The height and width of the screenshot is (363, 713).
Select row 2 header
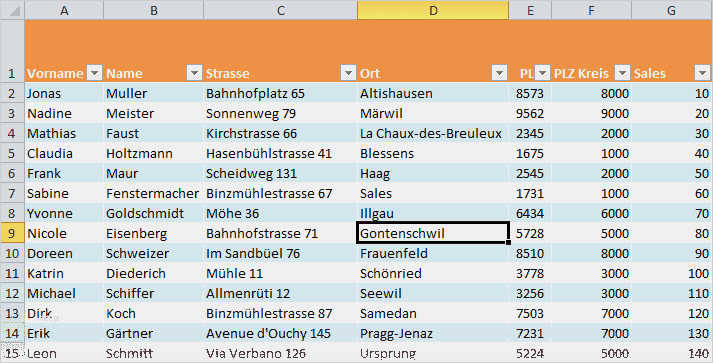pyautogui.click(x=12, y=93)
